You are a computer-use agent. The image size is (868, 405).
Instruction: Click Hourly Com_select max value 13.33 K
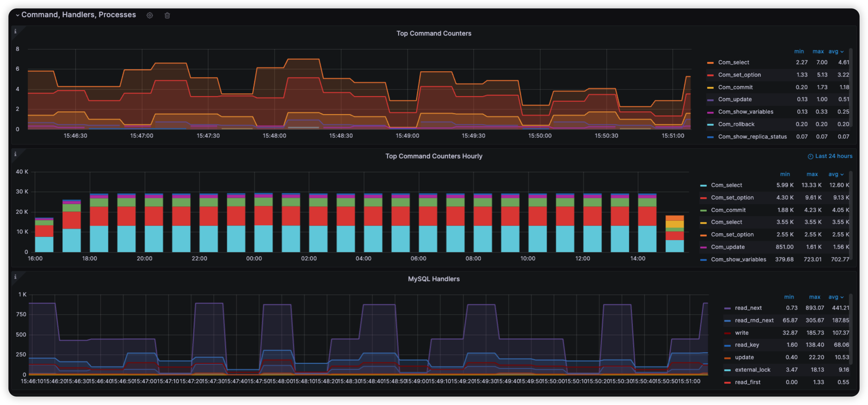pos(812,185)
